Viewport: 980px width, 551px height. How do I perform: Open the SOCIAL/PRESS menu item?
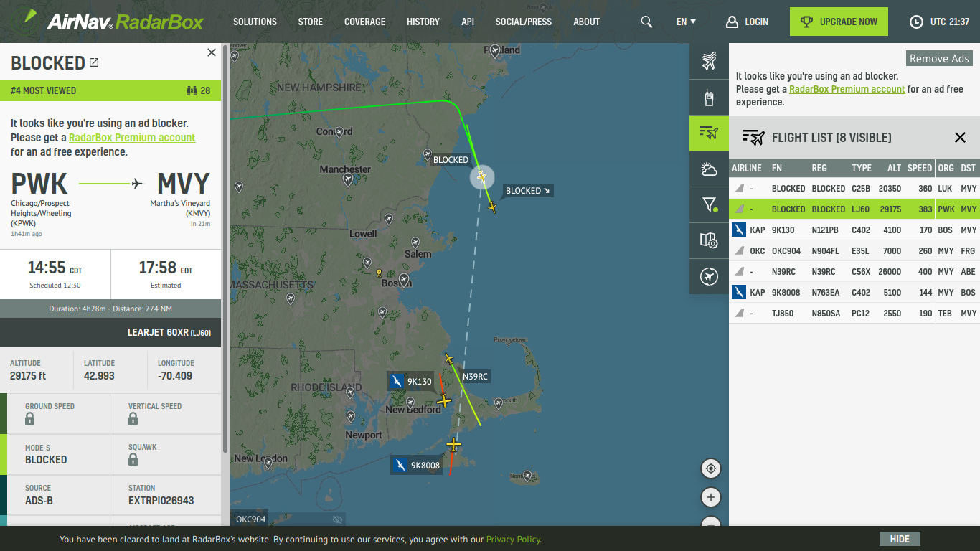coord(524,22)
